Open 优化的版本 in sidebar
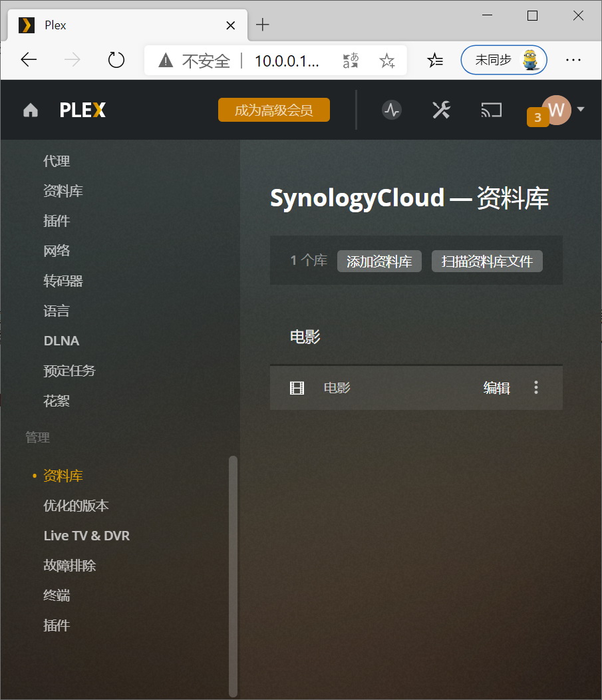 coord(76,506)
